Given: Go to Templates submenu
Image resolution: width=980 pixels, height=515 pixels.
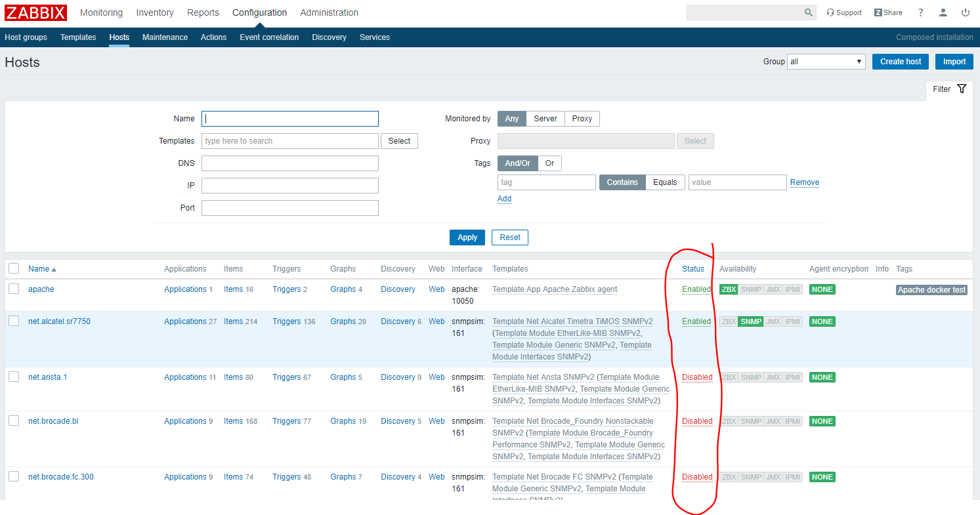Looking at the screenshot, I should pos(78,37).
